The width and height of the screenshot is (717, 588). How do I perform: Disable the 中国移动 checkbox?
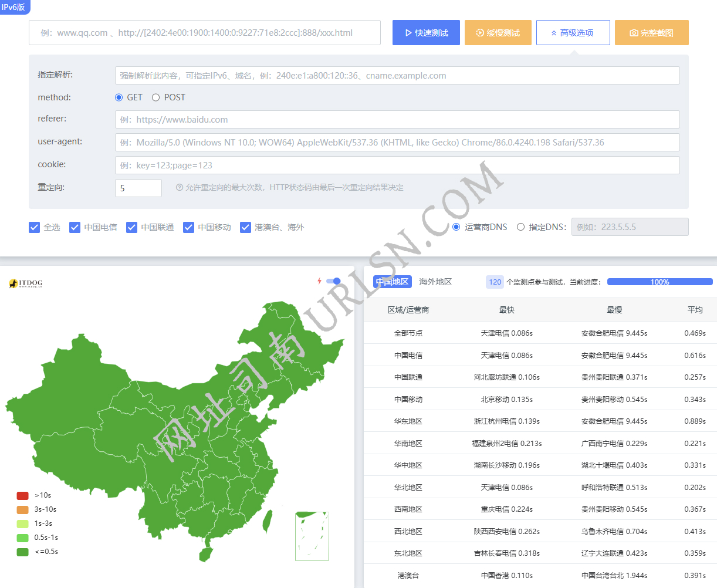pyautogui.click(x=188, y=227)
